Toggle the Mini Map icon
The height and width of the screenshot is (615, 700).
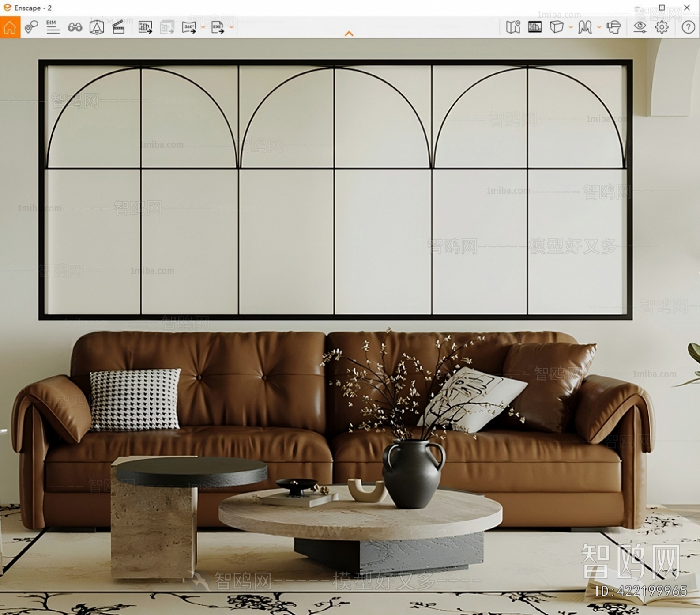coord(513,27)
